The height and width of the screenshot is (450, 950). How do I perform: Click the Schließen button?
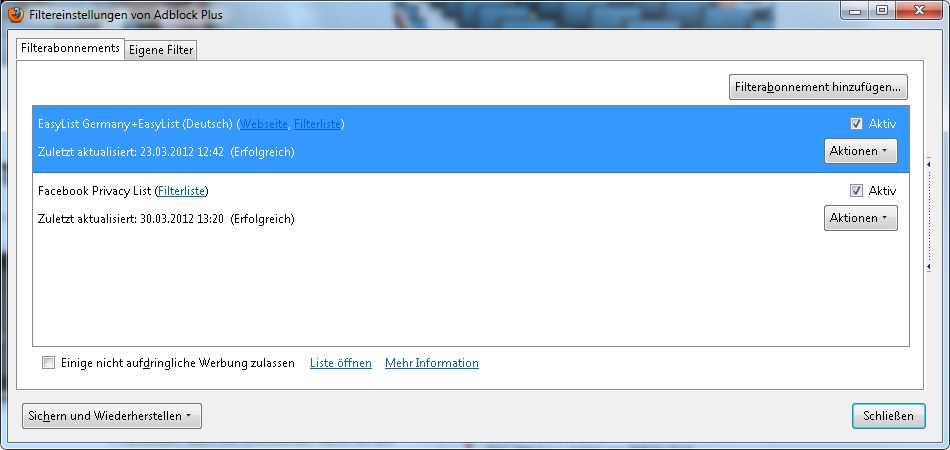[888, 416]
